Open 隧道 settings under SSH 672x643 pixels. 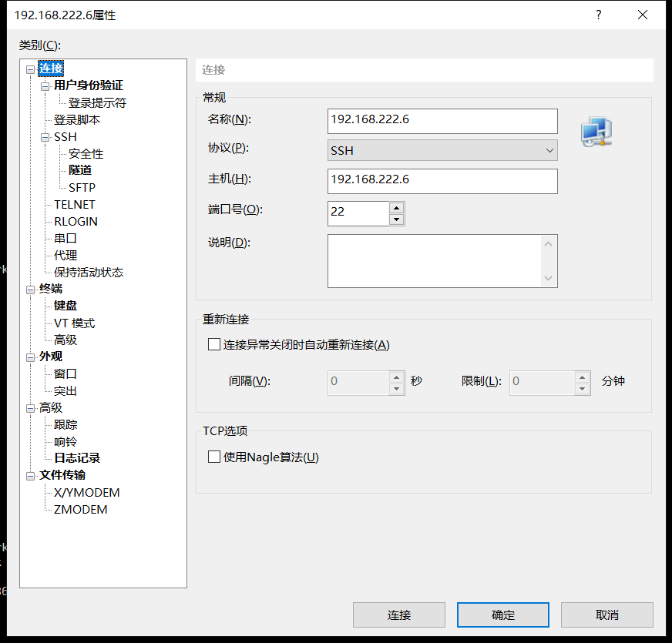(80, 170)
